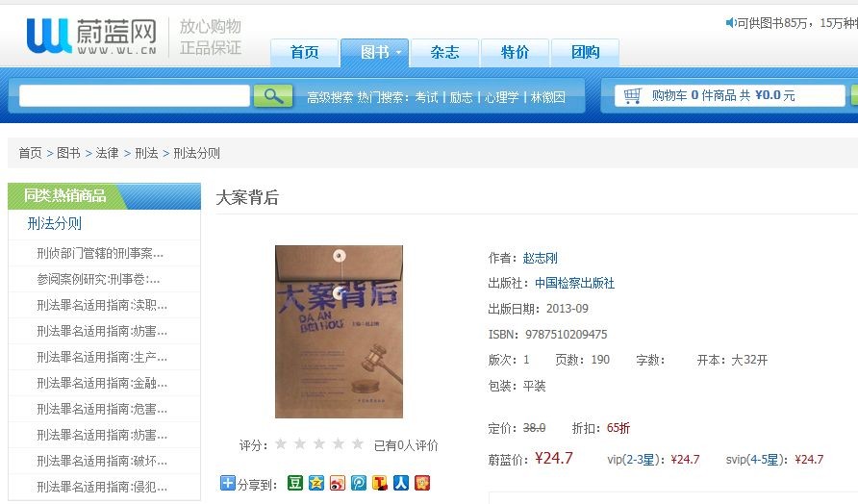This screenshot has height=504, width=858.
Task: Select 法律 in the breadcrumb
Action: (108, 153)
